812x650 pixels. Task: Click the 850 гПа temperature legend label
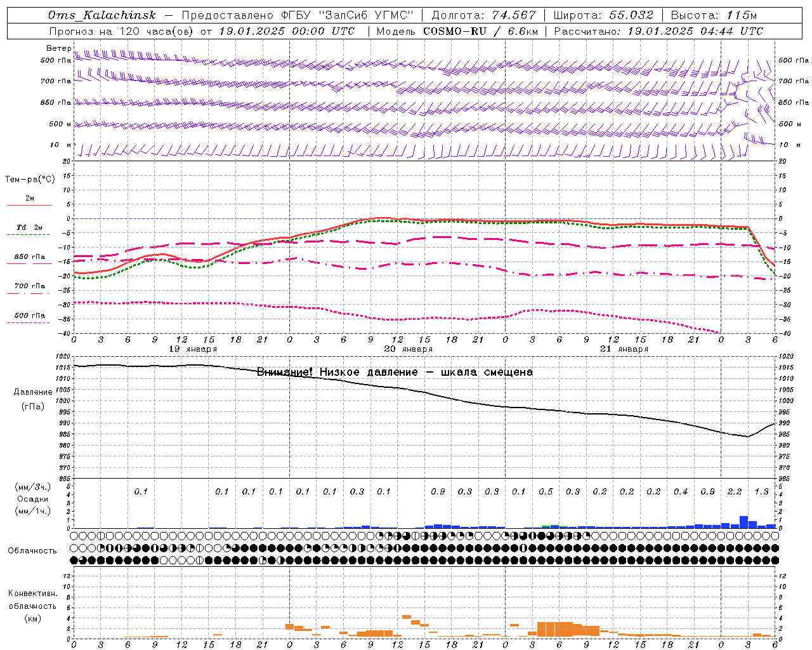click(30, 256)
